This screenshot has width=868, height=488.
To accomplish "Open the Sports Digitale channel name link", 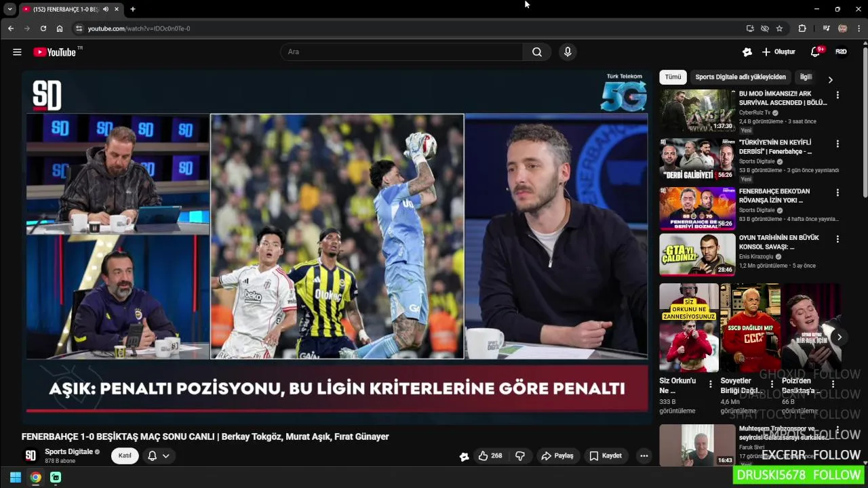I will [x=68, y=452].
